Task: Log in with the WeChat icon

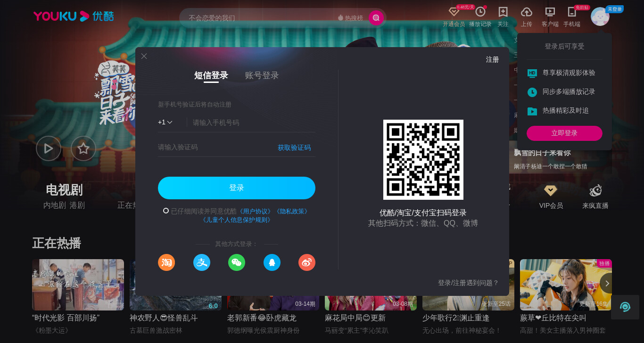Action: click(x=237, y=262)
